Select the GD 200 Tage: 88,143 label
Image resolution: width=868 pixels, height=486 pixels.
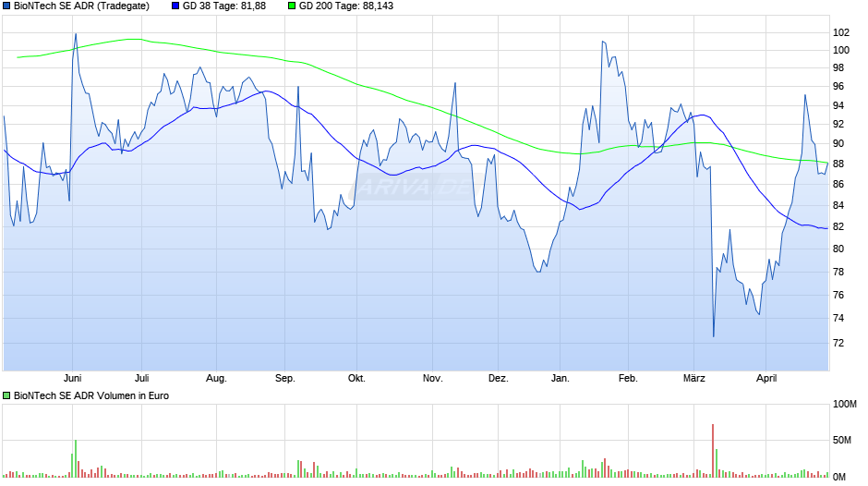click(x=346, y=6)
